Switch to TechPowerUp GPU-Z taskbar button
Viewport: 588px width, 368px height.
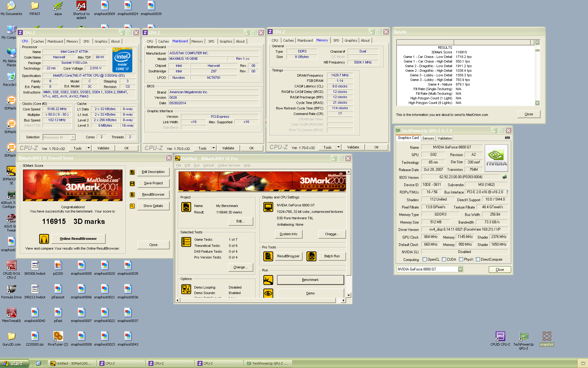[x=268, y=363]
